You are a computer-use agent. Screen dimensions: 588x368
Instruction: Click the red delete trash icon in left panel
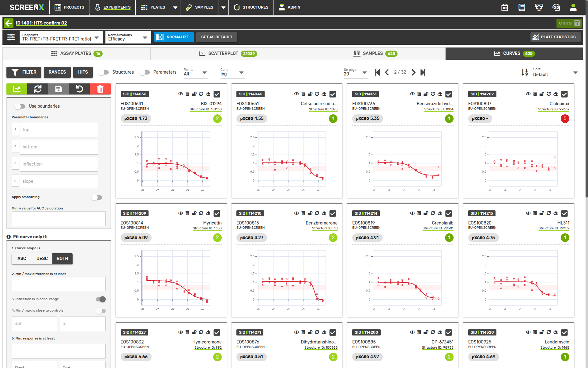point(100,89)
